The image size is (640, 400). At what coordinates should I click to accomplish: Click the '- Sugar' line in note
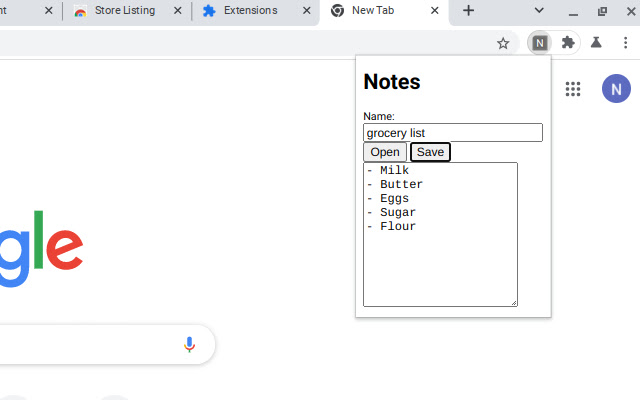[x=391, y=212]
